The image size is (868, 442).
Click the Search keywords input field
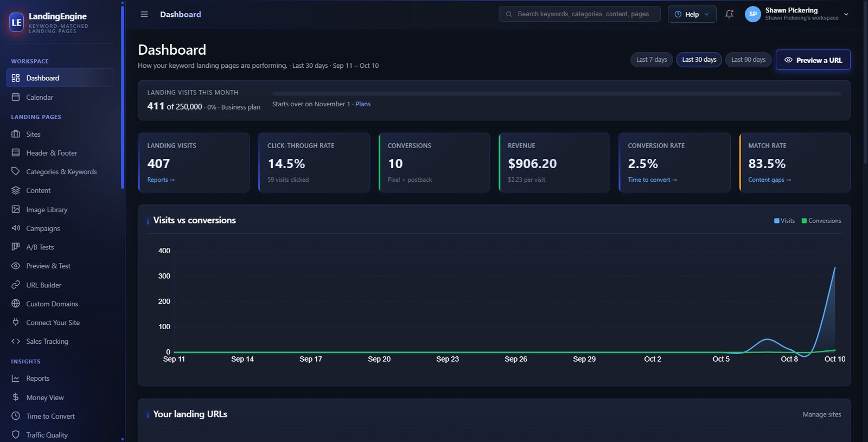coord(579,14)
